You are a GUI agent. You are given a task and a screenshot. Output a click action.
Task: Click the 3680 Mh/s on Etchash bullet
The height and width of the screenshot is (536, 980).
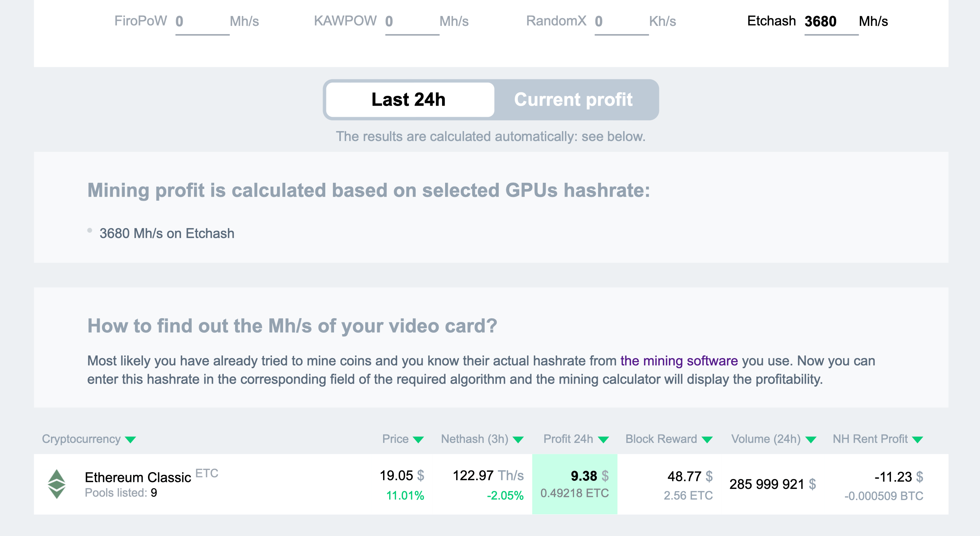[x=167, y=233]
